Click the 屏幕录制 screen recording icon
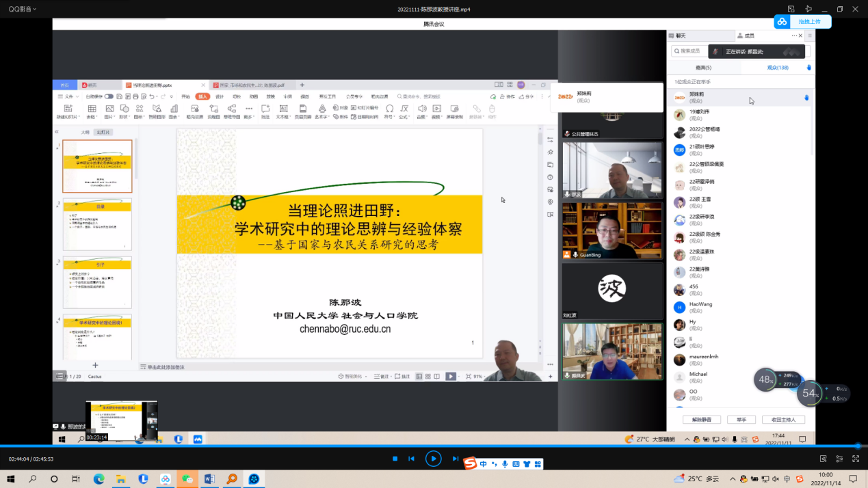 [x=453, y=111]
